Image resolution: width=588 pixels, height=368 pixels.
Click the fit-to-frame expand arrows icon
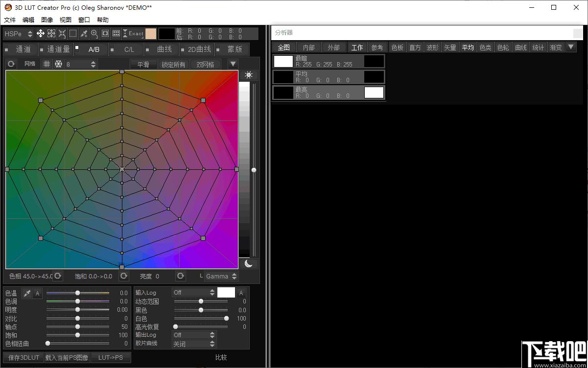tap(51, 34)
